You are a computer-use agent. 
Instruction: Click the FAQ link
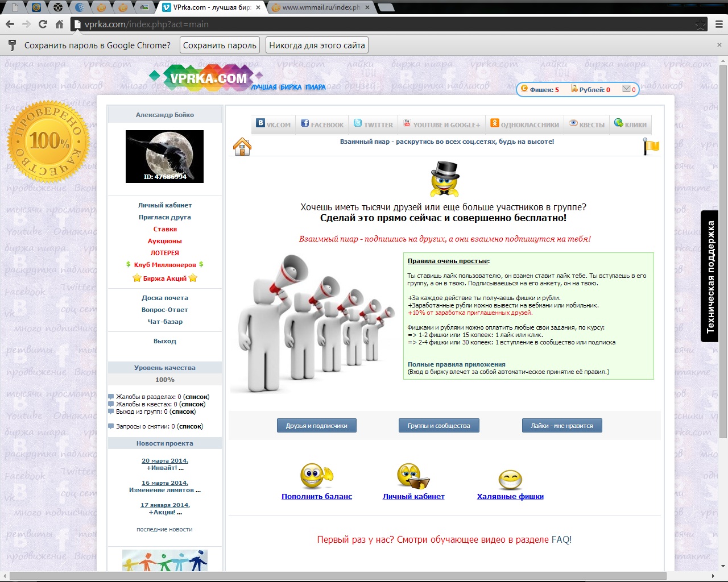tap(560, 539)
